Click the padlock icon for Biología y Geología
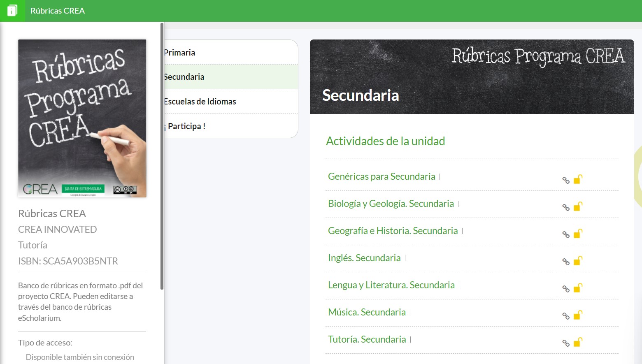The image size is (642, 364). click(578, 206)
